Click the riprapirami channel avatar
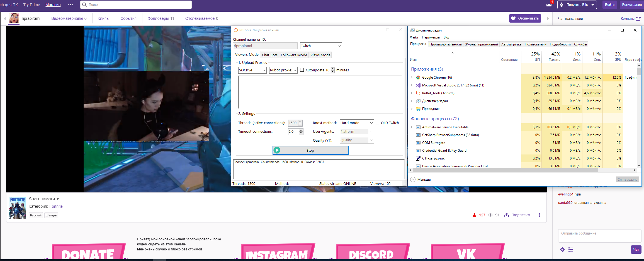 pos(14,18)
